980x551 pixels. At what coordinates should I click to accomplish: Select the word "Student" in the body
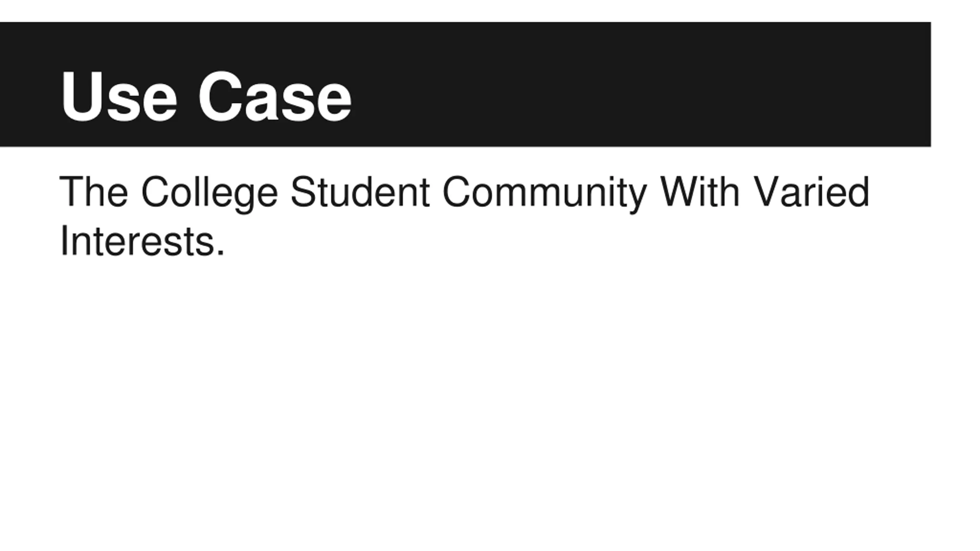pyautogui.click(x=360, y=192)
